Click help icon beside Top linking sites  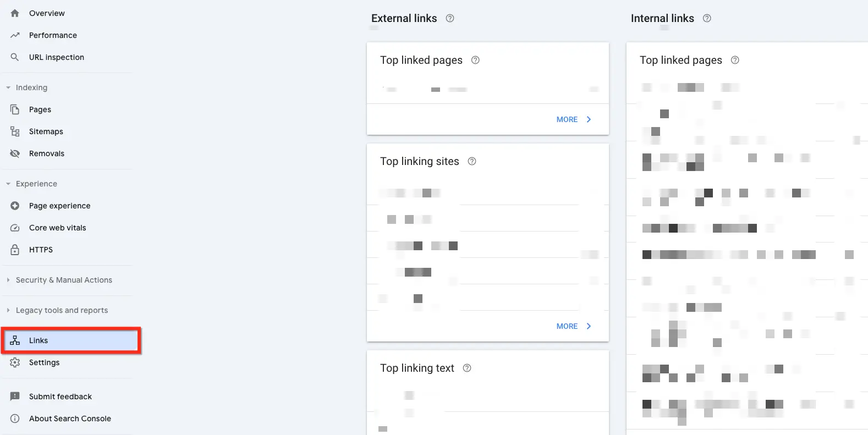tap(472, 161)
